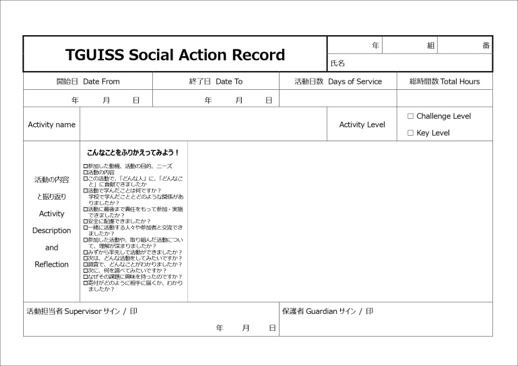Click the Days of Service value cell
Viewport: 518px width, 366px height.
(338, 98)
